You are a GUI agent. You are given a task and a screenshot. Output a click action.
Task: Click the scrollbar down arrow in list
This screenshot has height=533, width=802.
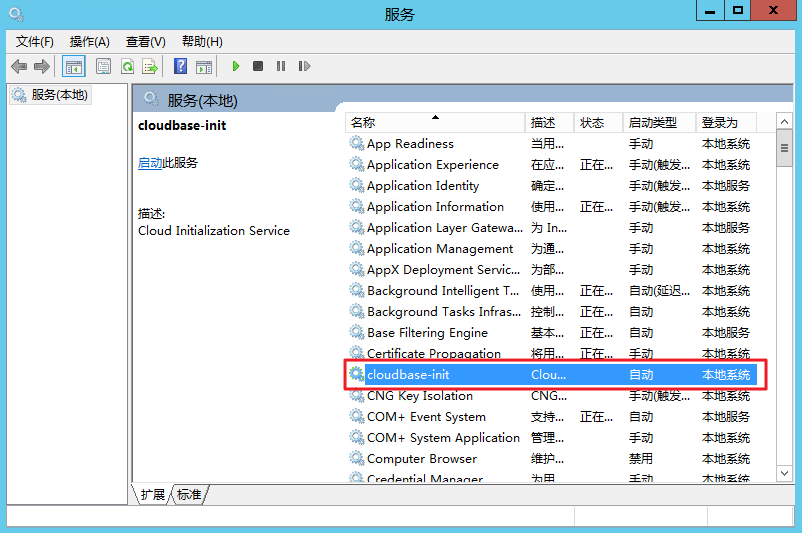click(x=785, y=472)
